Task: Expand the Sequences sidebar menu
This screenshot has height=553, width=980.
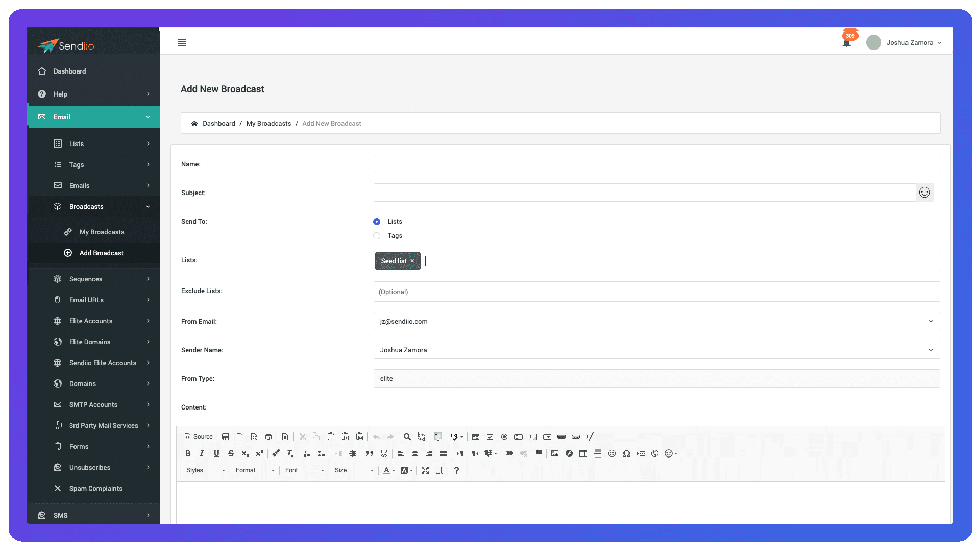Action: point(86,279)
